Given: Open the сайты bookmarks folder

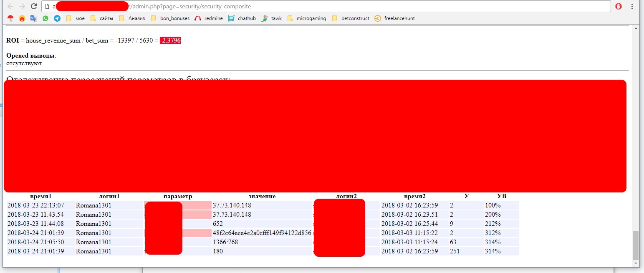Looking at the screenshot, I should coord(102,18).
